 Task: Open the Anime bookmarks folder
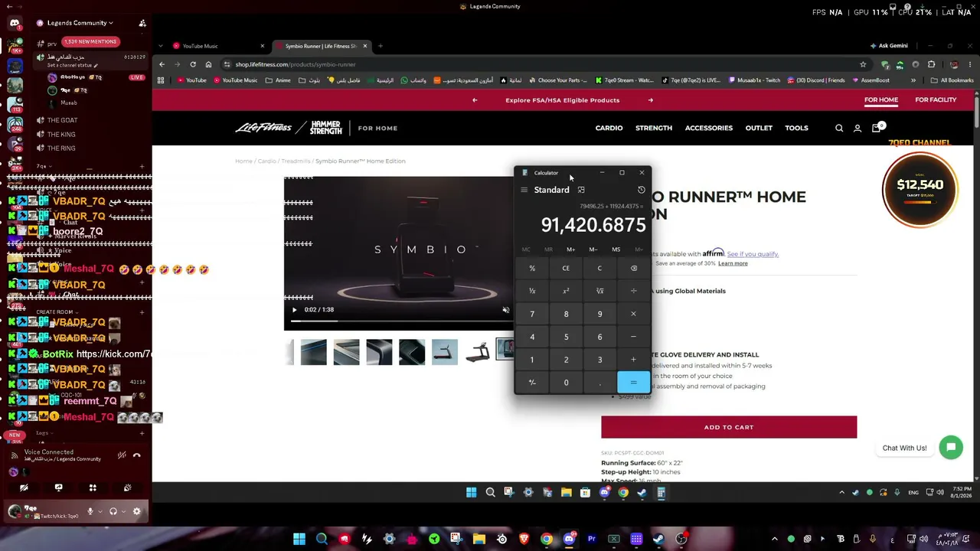coord(278,80)
